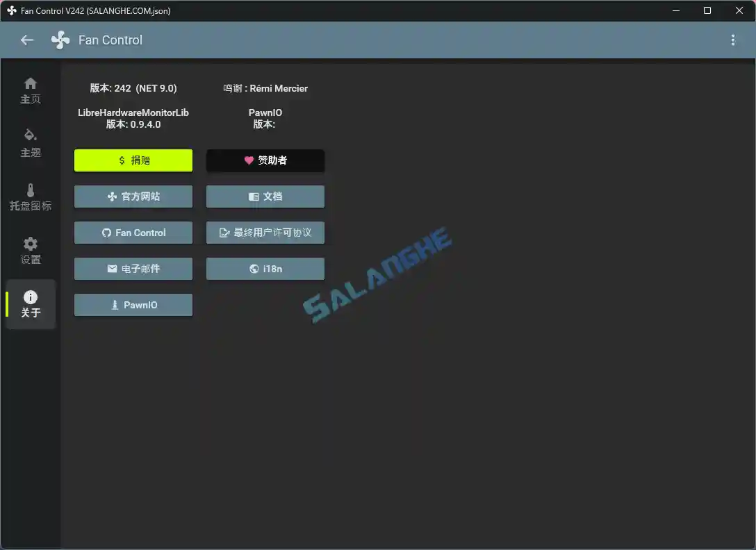Visit the 官方网站 (official website)

pos(133,197)
